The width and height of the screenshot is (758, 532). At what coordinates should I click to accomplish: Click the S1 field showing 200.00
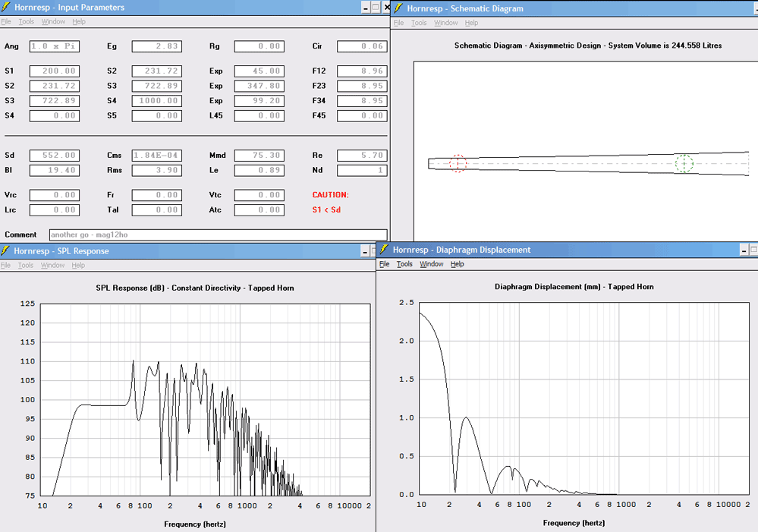[55, 71]
